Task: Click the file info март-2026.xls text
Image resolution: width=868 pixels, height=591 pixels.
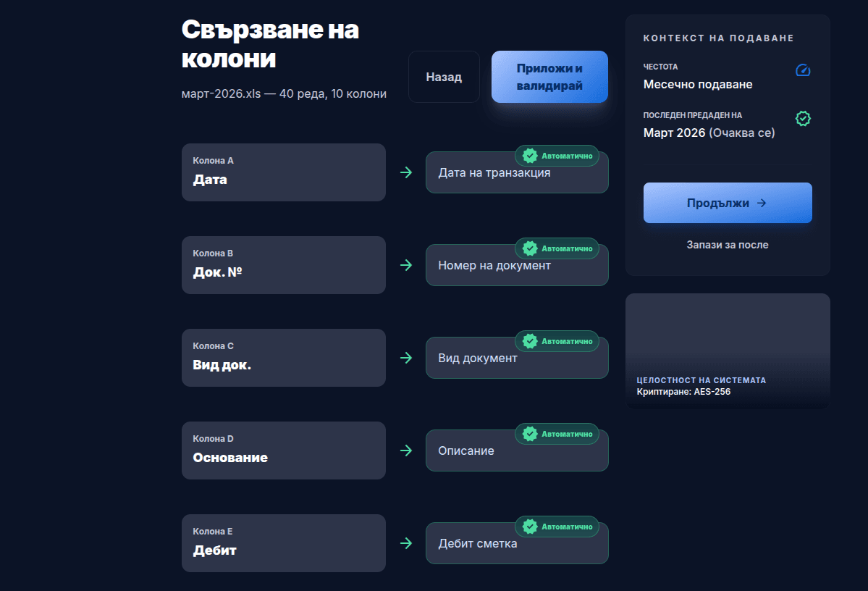Action: (284, 93)
